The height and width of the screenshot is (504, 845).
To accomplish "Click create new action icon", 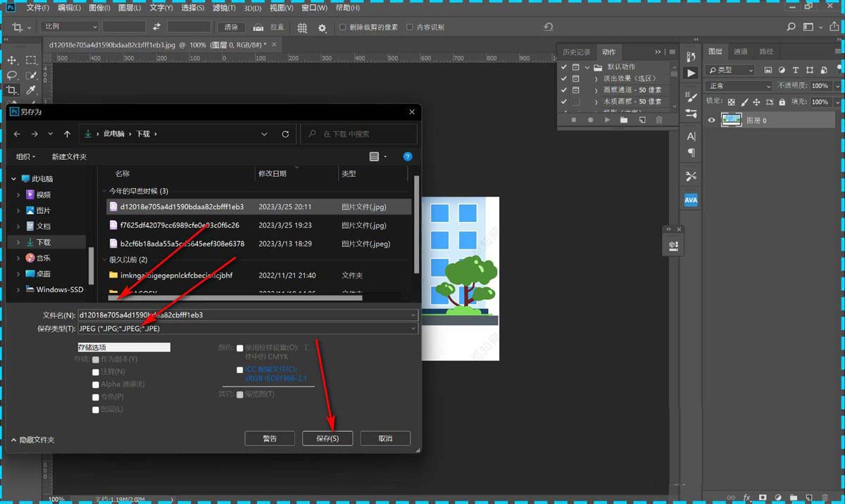I will click(642, 120).
